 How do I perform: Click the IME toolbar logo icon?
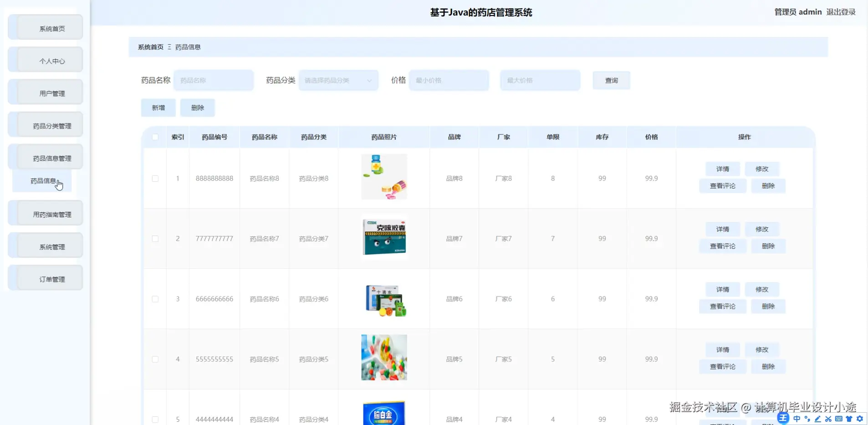[783, 418]
